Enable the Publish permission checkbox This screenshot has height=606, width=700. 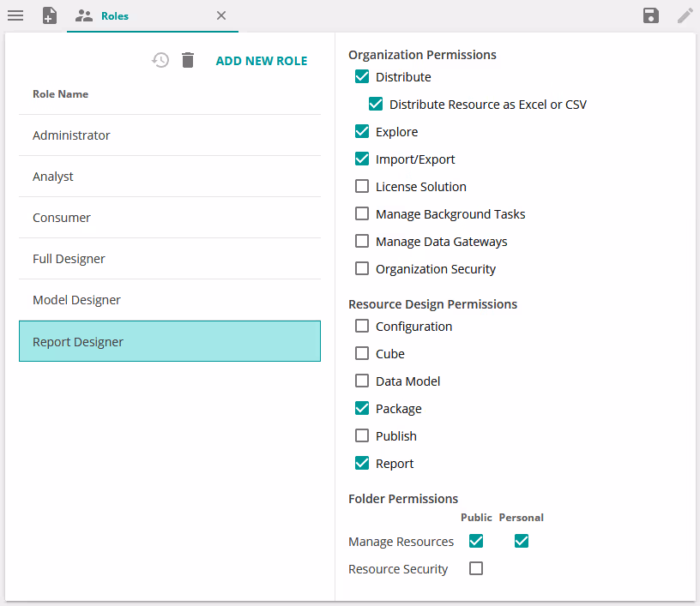pyautogui.click(x=362, y=435)
